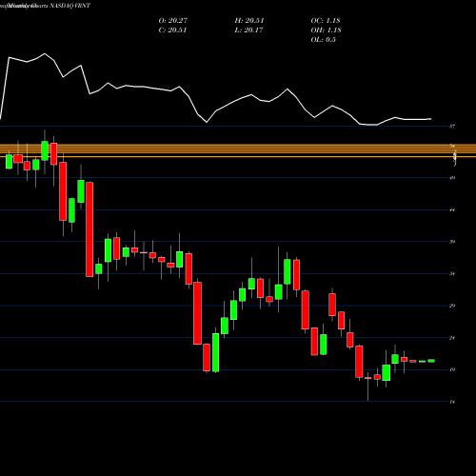Click the 'O: 20.27' open value
The image size is (476, 476).
173,21
